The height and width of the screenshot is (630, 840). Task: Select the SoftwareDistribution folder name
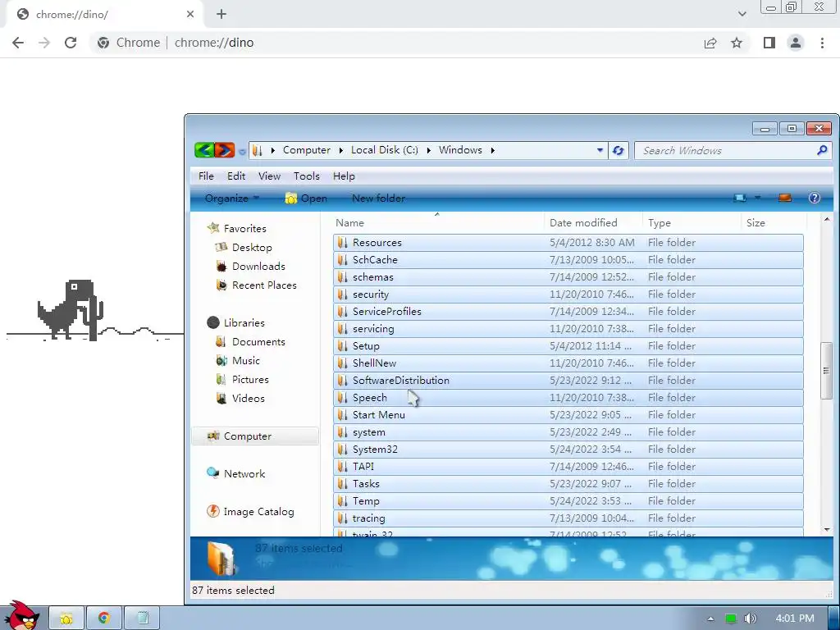point(400,381)
